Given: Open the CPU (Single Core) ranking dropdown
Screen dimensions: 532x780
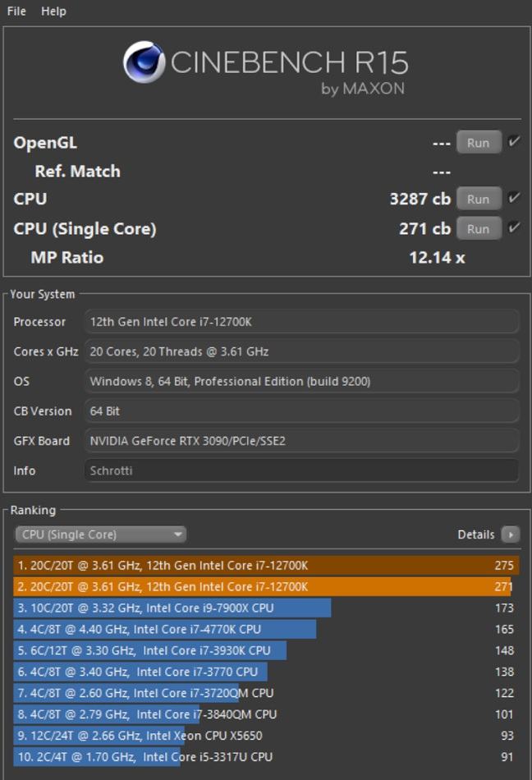Looking at the screenshot, I should [100, 535].
